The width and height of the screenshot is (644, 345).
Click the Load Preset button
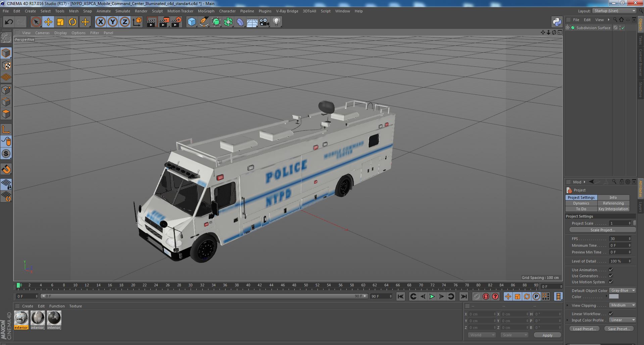(584, 329)
